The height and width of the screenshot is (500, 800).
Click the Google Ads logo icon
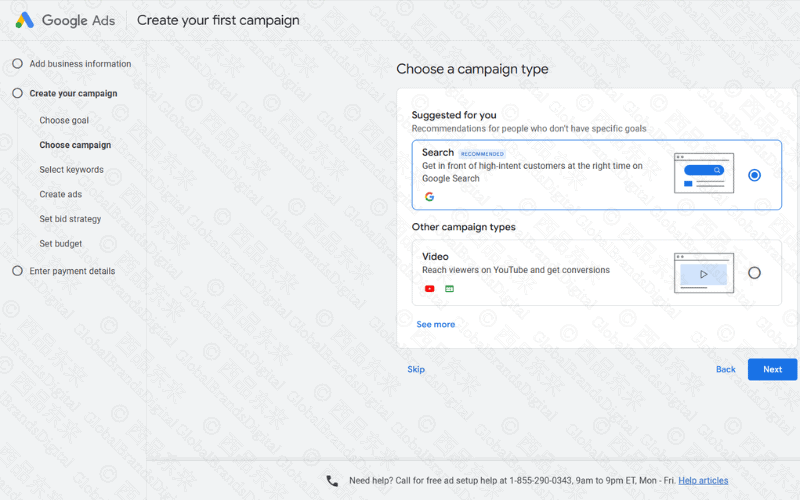click(x=24, y=20)
